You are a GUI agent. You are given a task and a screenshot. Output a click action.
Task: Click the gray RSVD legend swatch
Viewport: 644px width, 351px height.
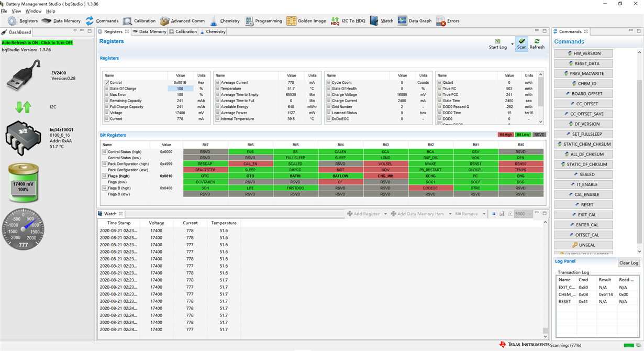[x=539, y=135]
